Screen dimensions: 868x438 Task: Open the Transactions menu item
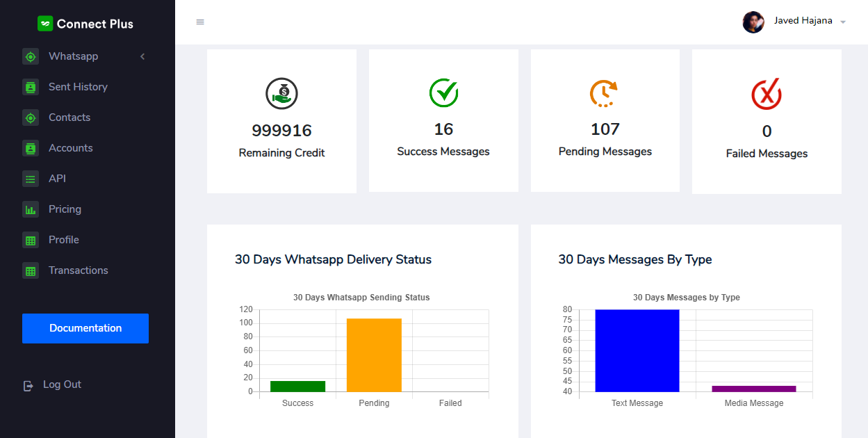[x=79, y=270]
